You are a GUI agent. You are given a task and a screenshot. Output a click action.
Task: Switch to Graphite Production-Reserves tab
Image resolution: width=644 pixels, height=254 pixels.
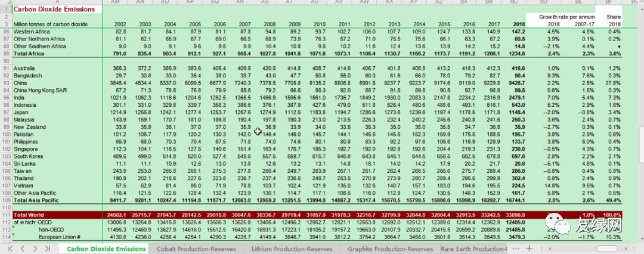(x=390, y=249)
